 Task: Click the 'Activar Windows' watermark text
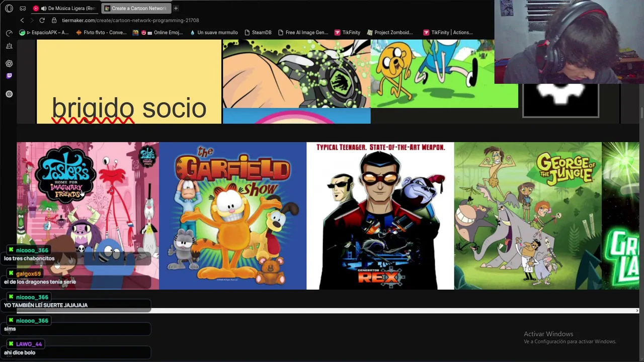[x=548, y=334]
